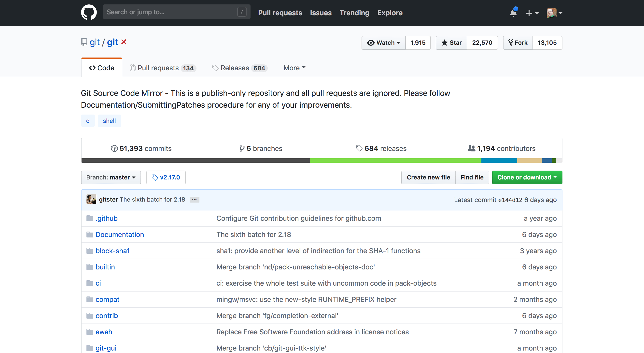Open the Trending menu item

pos(354,13)
